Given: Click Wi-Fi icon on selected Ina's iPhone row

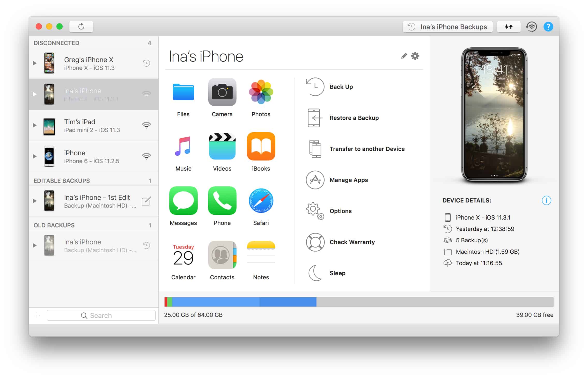Looking at the screenshot, I should (x=146, y=94).
